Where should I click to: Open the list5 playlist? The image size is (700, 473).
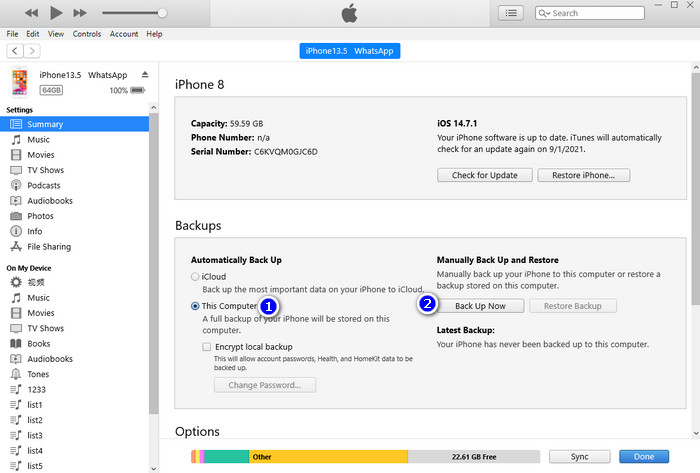(74, 466)
